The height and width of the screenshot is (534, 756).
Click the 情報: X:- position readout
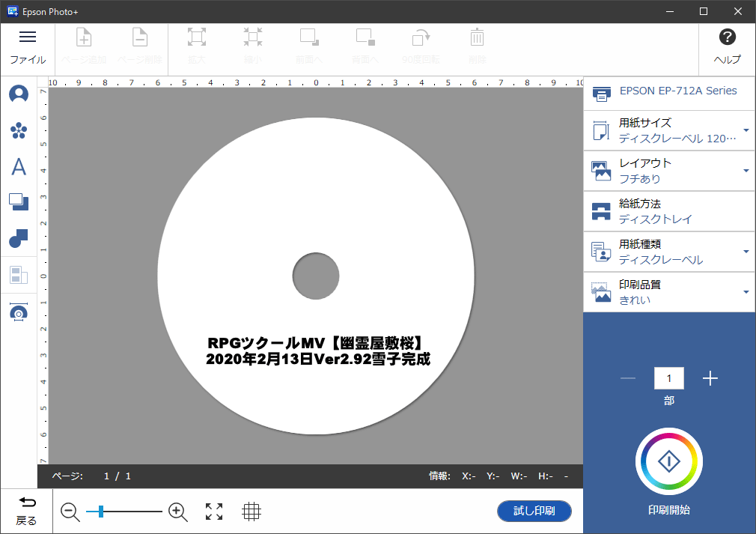click(x=452, y=476)
